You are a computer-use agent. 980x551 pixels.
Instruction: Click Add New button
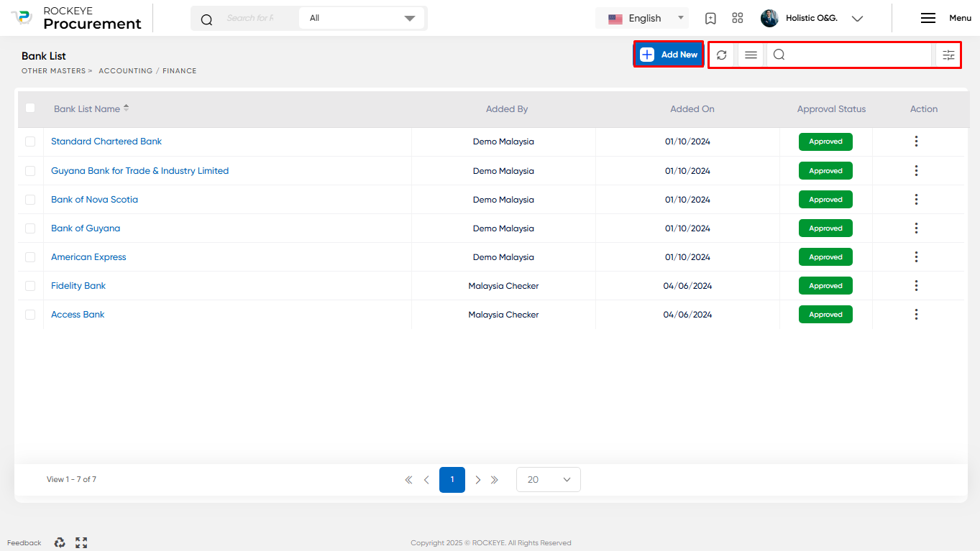(x=669, y=55)
